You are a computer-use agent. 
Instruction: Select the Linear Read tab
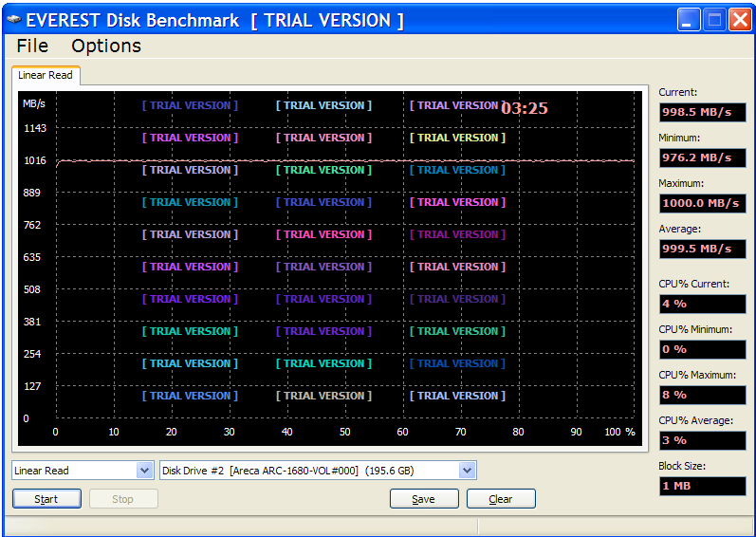click(x=46, y=75)
